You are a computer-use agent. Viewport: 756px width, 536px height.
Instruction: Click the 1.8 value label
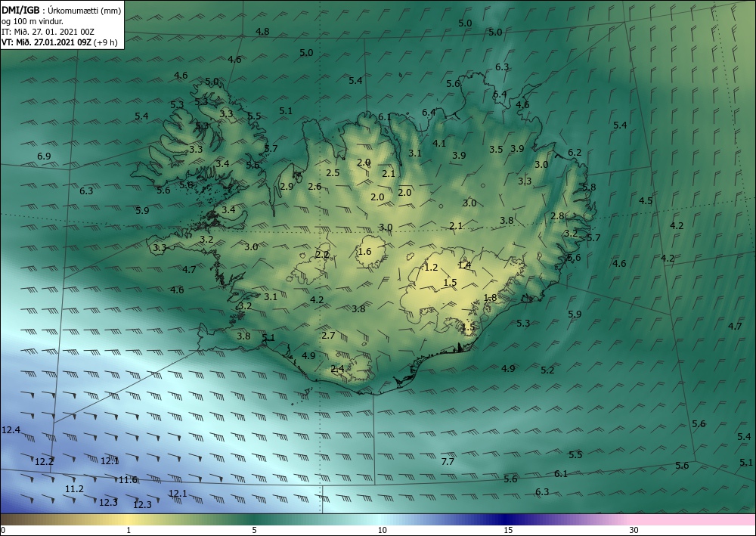(490, 297)
